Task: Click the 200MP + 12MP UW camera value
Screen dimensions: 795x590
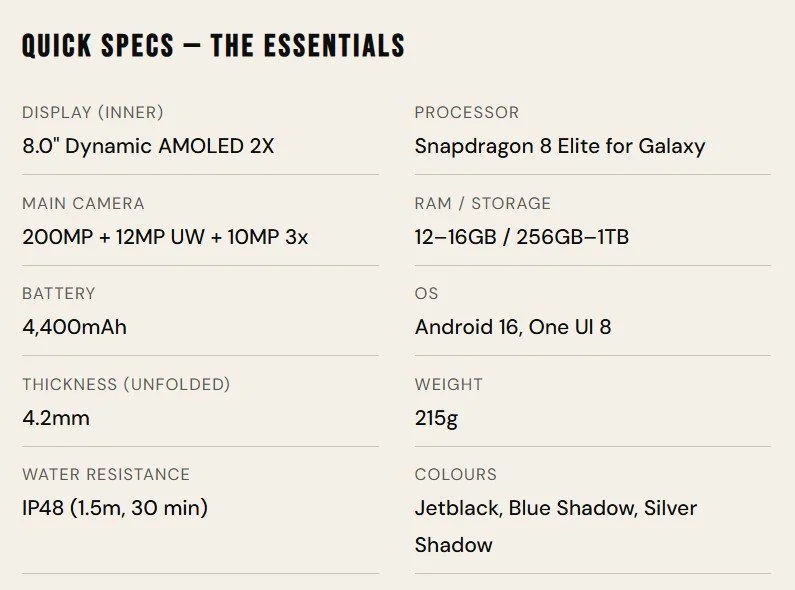Action: pyautogui.click(x=165, y=237)
